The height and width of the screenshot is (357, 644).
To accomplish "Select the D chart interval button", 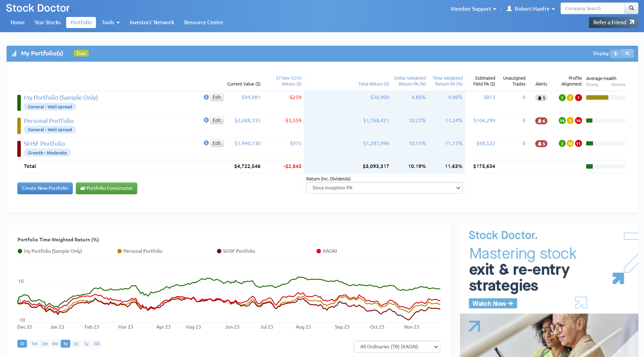I will tap(22, 343).
